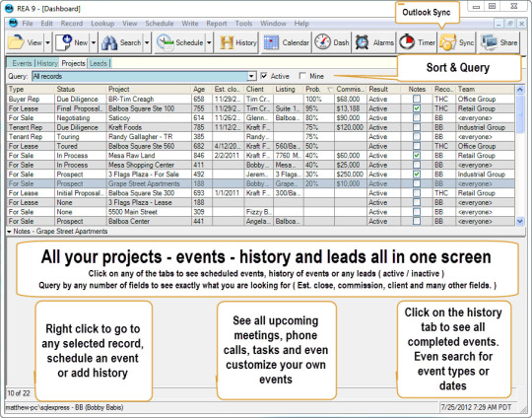Click 3 Flags Plaza - Lease row
The height and width of the screenshot is (418, 532).
coord(260,202)
